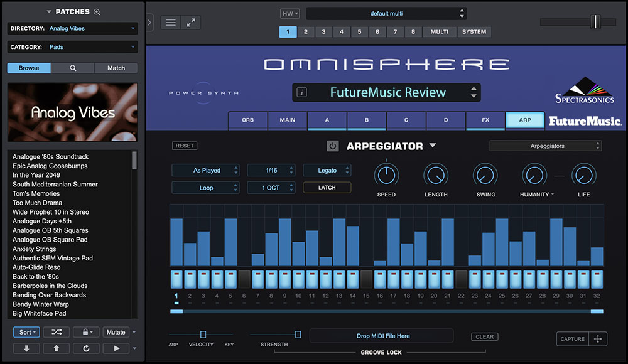Toggle the arpeggiator power button

coord(332,146)
